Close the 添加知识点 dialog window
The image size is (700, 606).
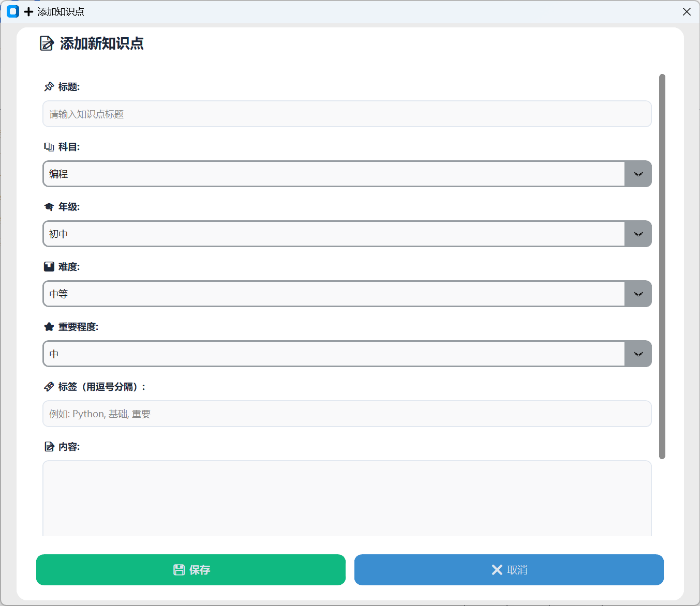click(687, 11)
